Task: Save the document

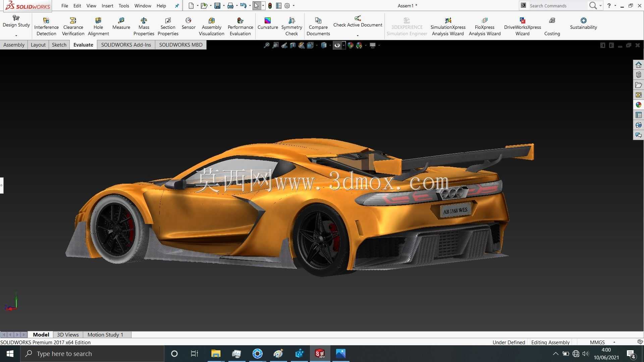Action: point(217,6)
